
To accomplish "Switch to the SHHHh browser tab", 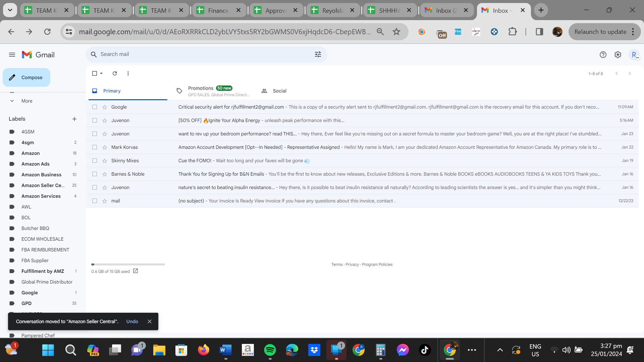I will pos(390,10).
